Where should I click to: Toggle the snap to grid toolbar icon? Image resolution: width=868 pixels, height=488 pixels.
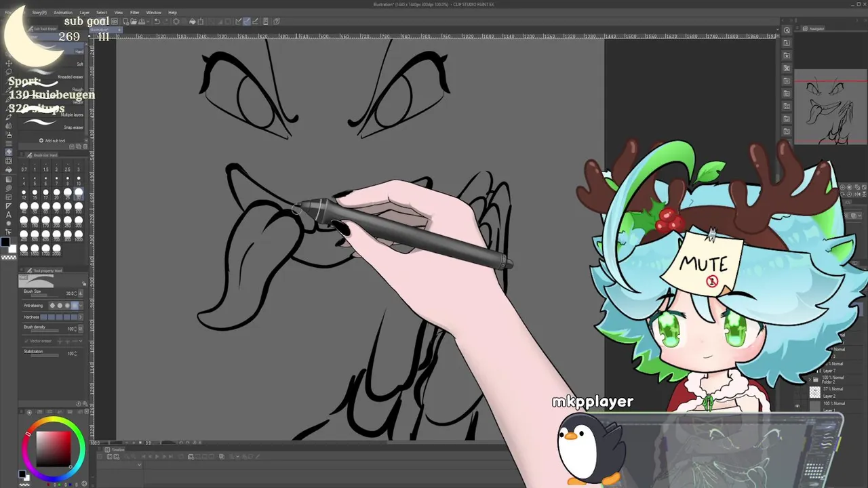(255, 22)
